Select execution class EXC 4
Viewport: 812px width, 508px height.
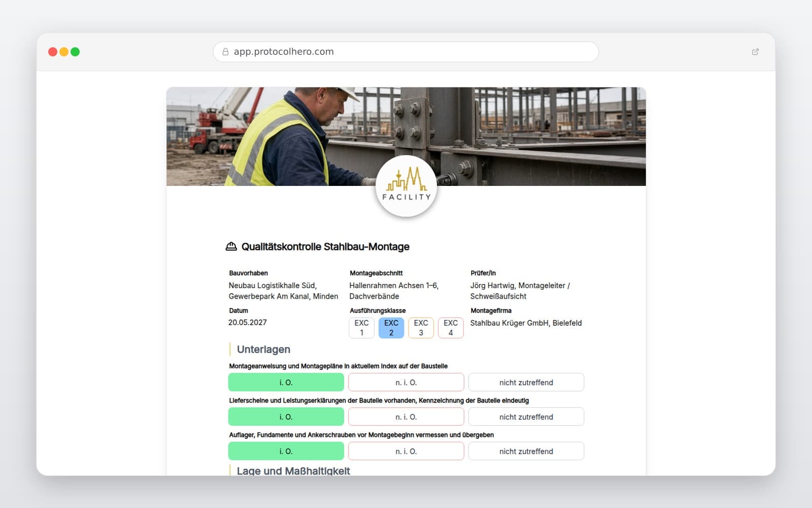point(451,328)
